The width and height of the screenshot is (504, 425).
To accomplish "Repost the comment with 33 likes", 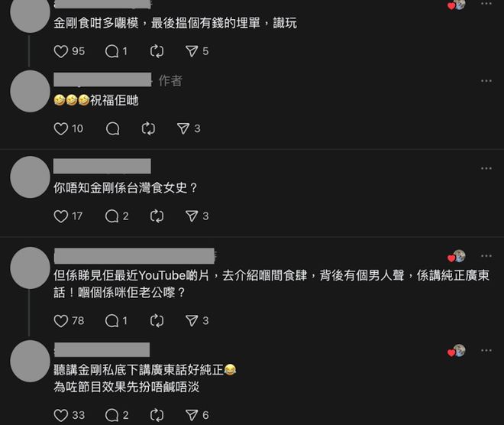I will 157,415.
